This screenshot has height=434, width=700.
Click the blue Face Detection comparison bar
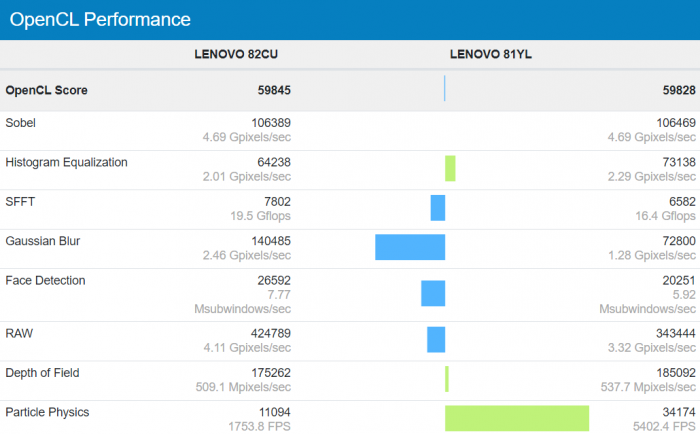pos(433,293)
